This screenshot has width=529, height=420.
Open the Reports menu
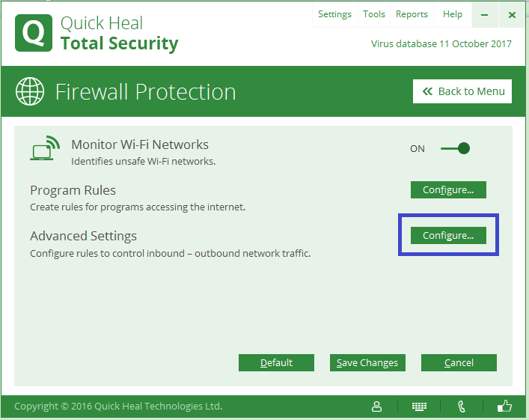(x=412, y=14)
